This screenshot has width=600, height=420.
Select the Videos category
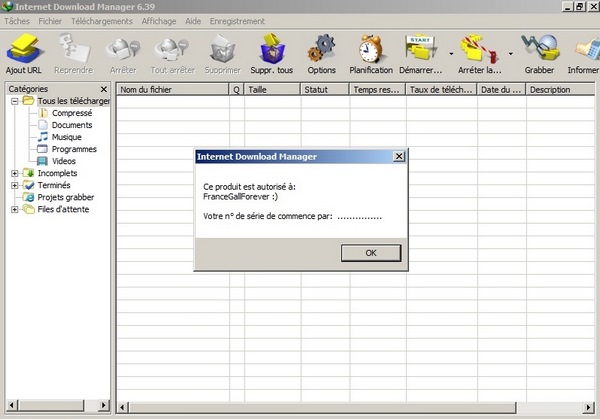coord(64,161)
